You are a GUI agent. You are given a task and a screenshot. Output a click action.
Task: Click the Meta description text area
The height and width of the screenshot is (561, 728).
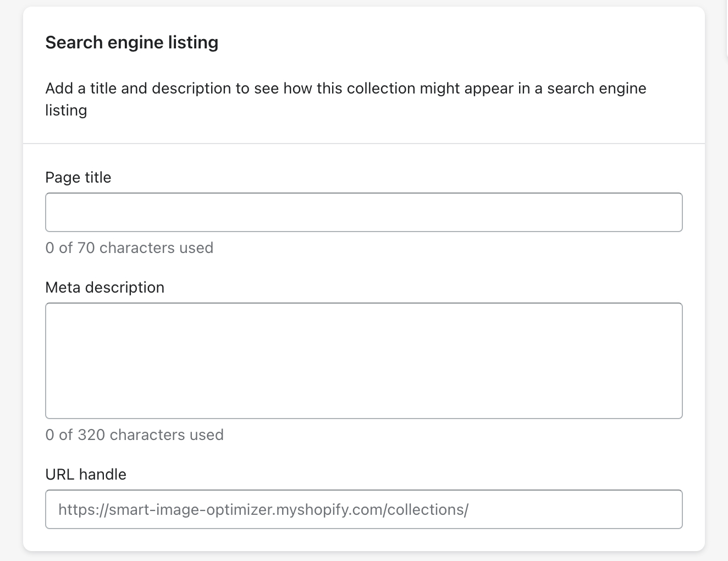coord(363,360)
